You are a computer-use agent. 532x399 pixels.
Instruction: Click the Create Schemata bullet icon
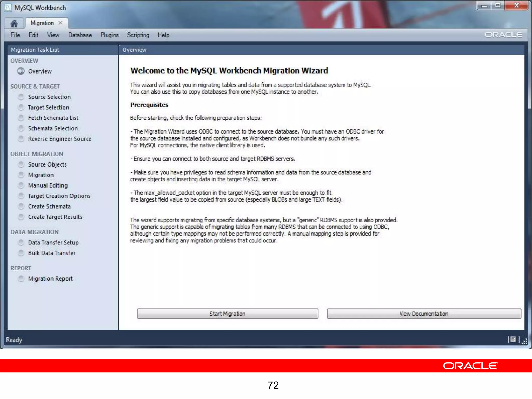21,206
